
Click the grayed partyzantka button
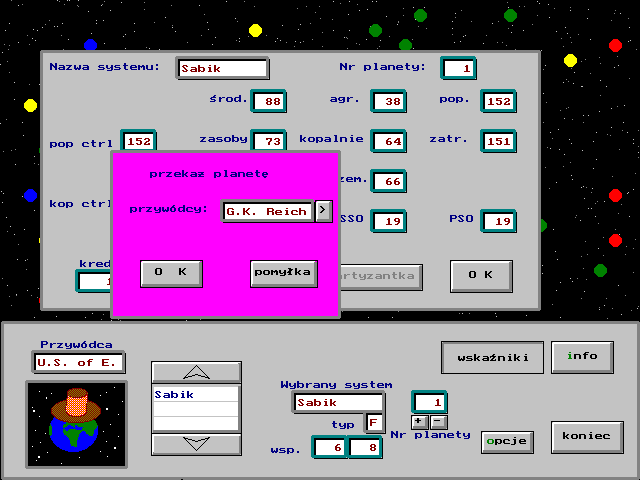(381, 277)
